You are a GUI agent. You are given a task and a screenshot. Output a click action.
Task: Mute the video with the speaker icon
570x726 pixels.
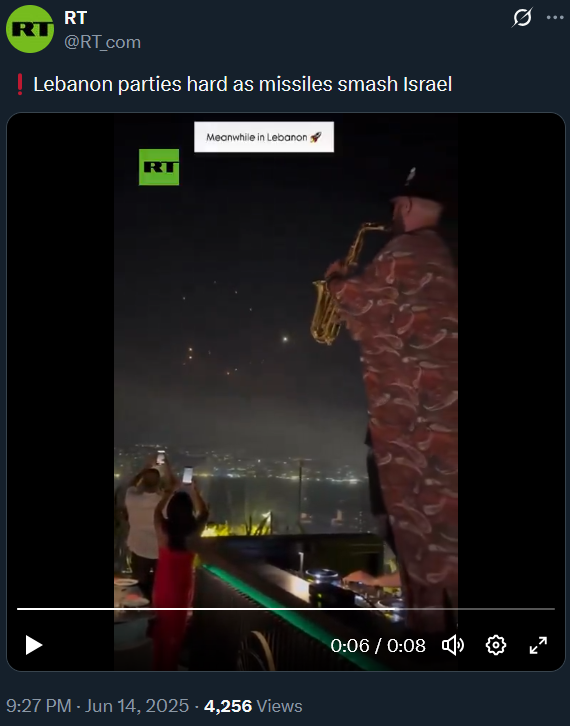[453, 645]
